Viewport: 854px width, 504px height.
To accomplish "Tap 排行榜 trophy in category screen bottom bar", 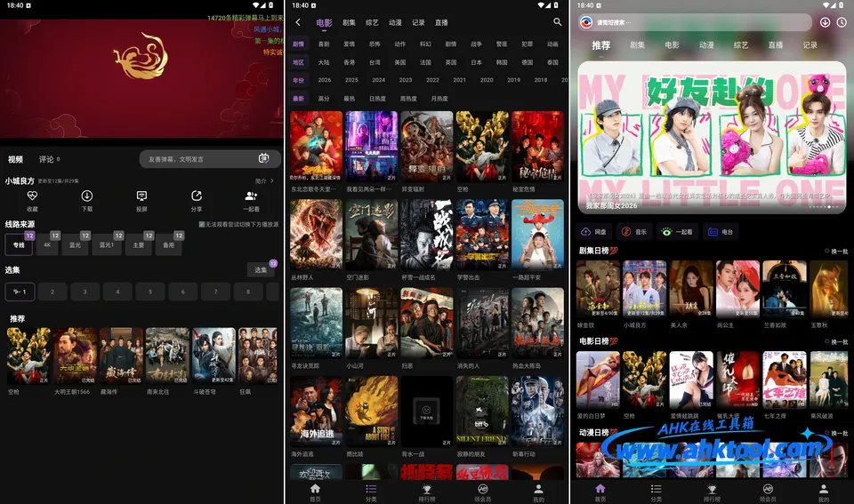I will click(x=427, y=492).
